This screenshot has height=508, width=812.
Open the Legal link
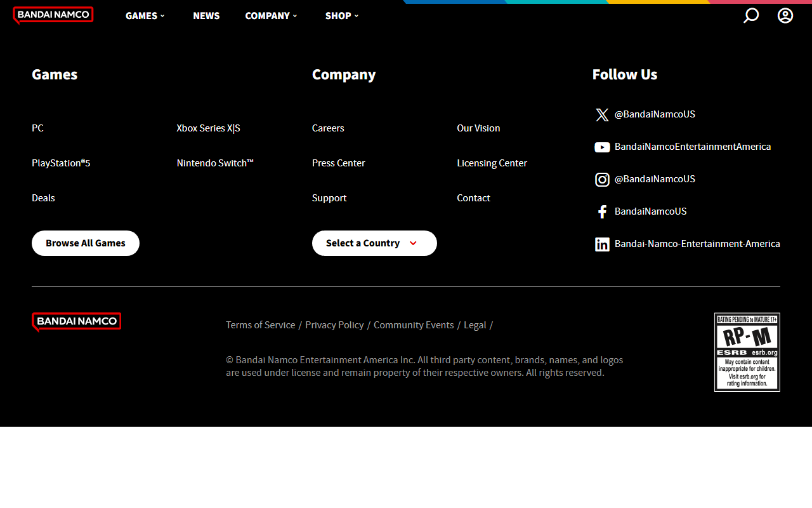coord(475,325)
